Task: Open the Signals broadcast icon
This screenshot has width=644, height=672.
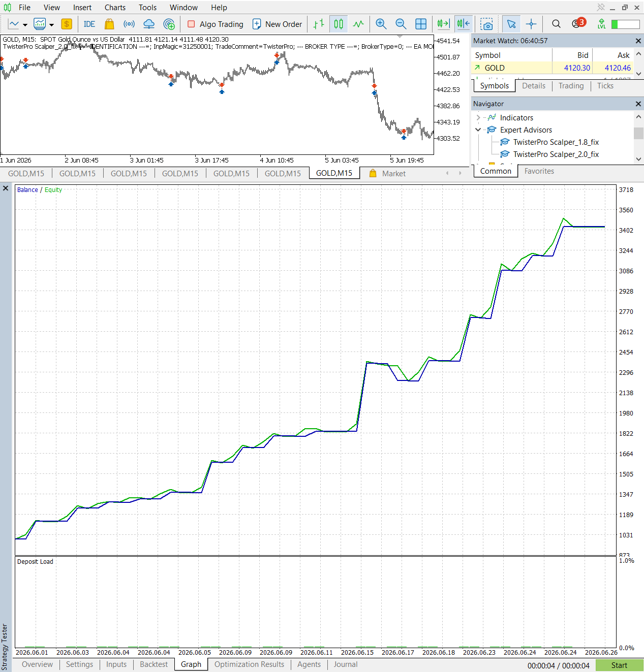Action: 129,24
